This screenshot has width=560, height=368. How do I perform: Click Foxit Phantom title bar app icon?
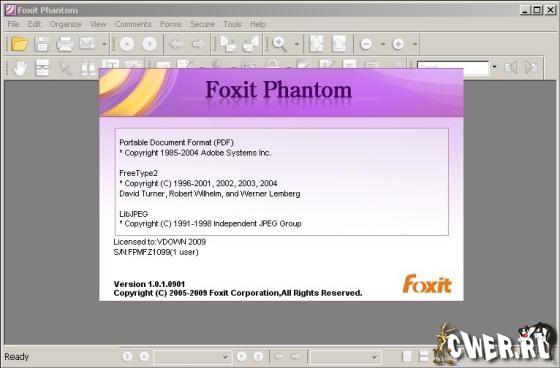pos(10,10)
